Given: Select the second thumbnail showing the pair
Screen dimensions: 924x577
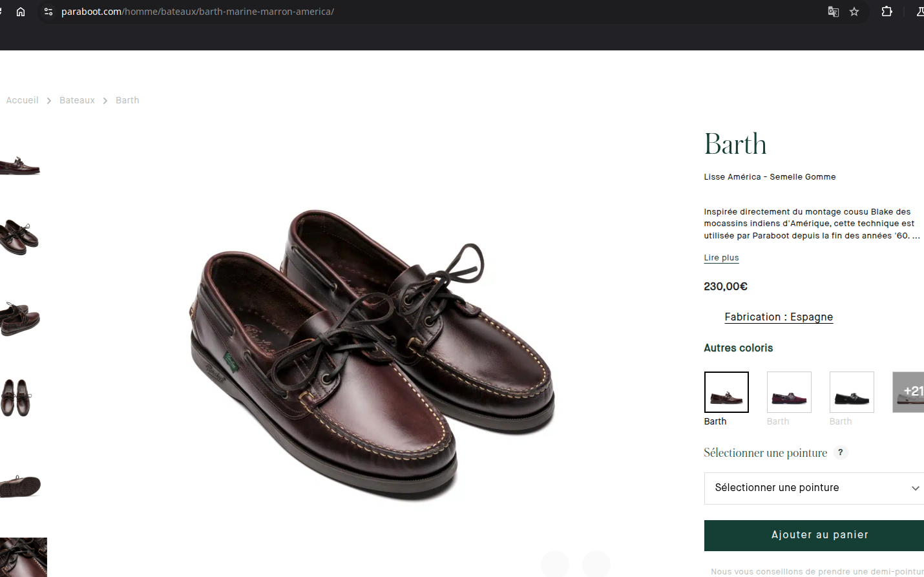Looking at the screenshot, I should coord(20,237).
